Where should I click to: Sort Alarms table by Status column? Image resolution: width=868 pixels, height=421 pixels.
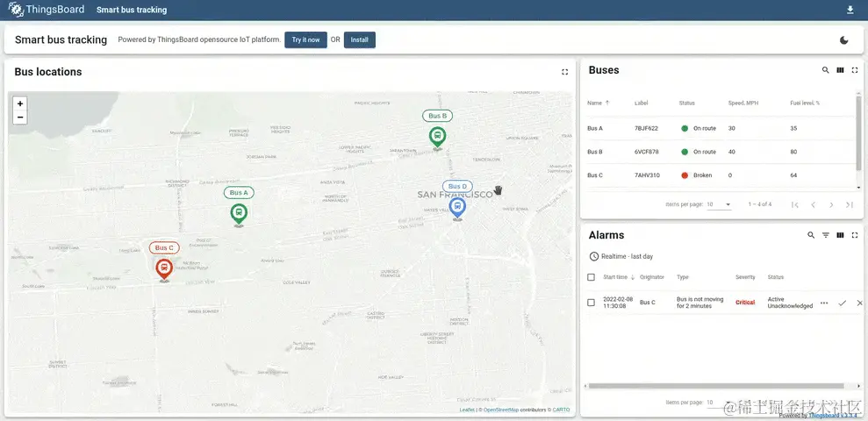(x=776, y=277)
